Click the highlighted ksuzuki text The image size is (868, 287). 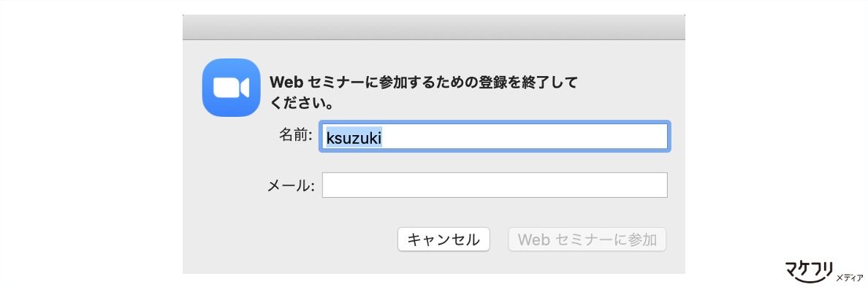[354, 137]
